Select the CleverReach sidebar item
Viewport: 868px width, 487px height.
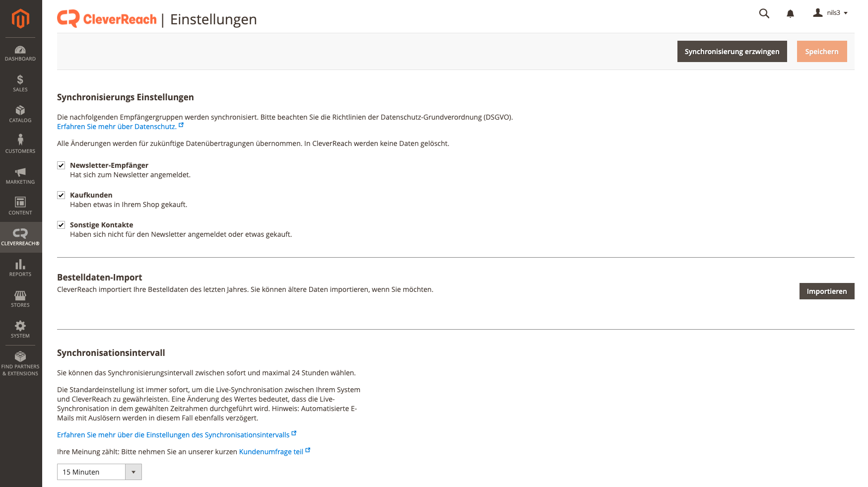pos(20,237)
